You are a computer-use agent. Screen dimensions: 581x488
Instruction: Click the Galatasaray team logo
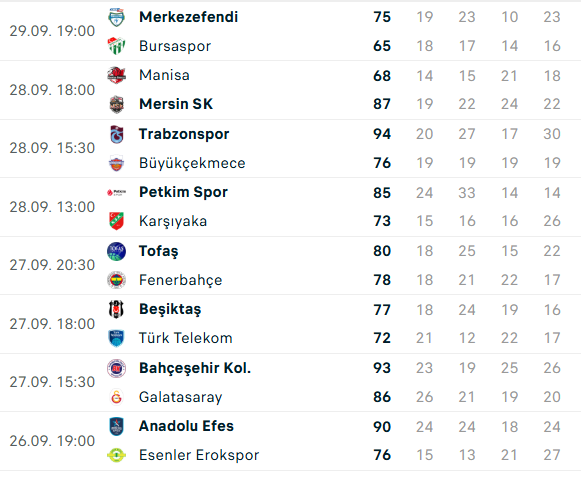[116, 397]
